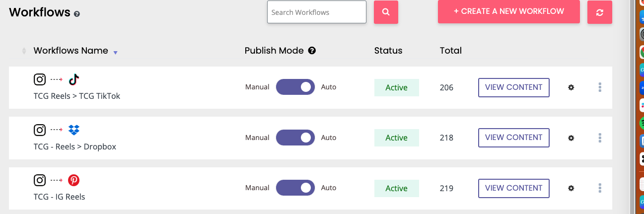
Task: Open settings gear for TCG - IG Reels
Action: pyautogui.click(x=571, y=188)
